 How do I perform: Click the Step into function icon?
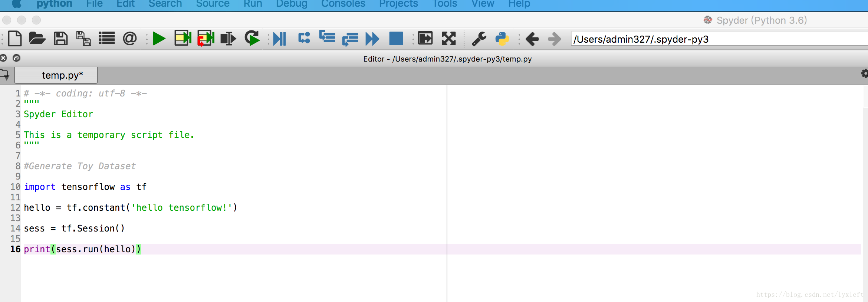click(x=327, y=37)
